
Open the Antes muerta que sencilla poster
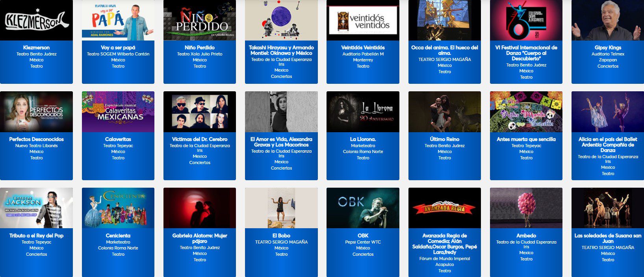[526, 112]
